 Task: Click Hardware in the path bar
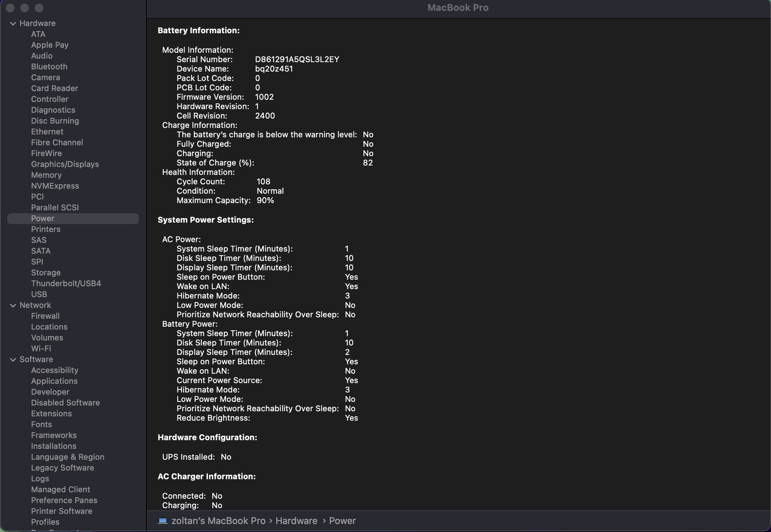point(296,521)
